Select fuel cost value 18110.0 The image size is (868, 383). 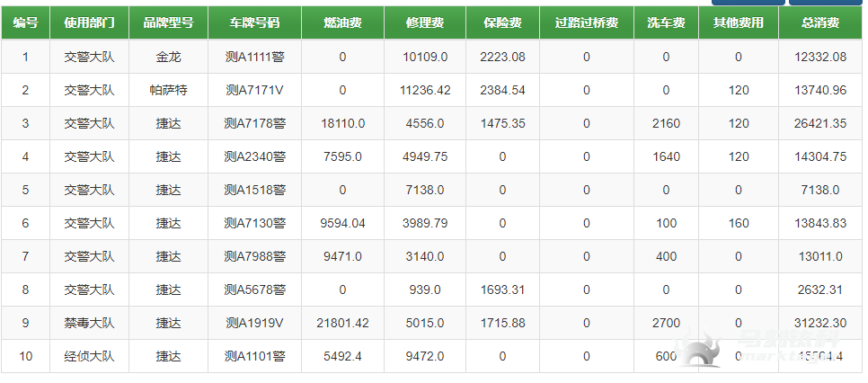coord(342,123)
